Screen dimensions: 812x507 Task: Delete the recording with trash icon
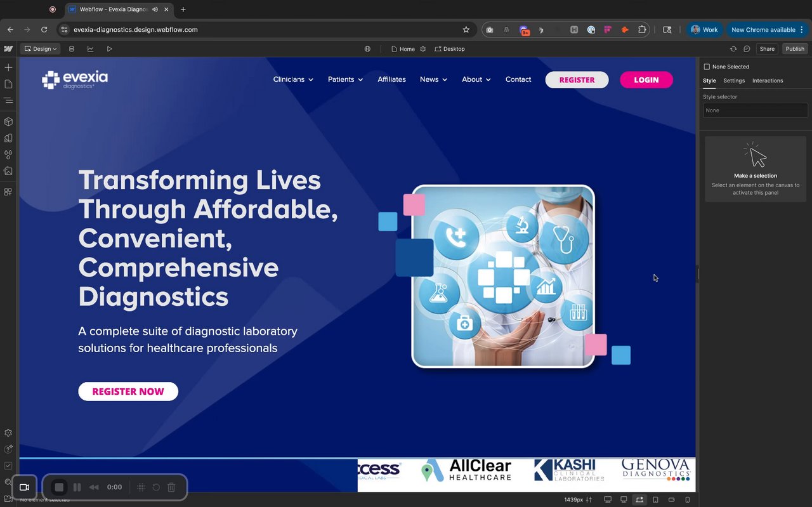tap(171, 487)
